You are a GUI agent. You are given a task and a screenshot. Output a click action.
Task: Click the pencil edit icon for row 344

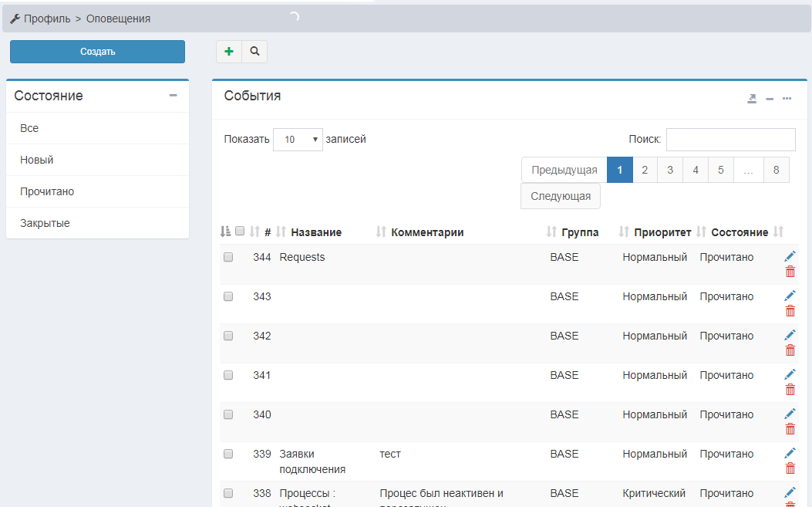click(790, 256)
